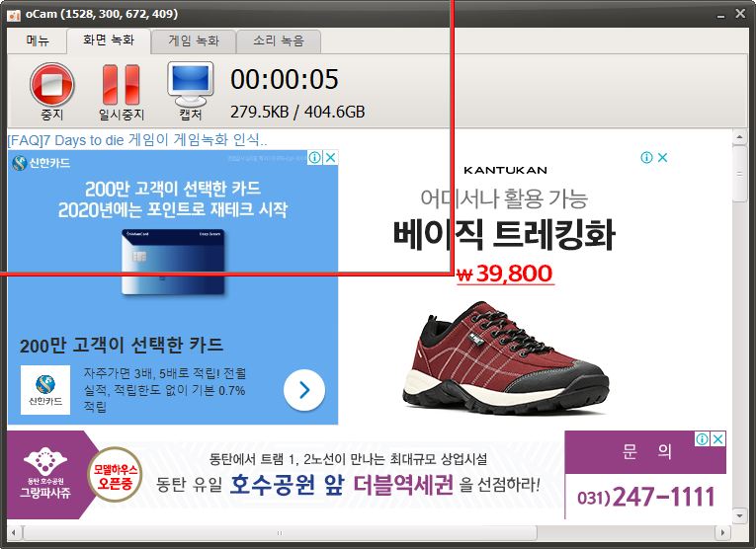Stop recording with the 중지 button
This screenshot has width=756, height=549.
click(x=52, y=91)
